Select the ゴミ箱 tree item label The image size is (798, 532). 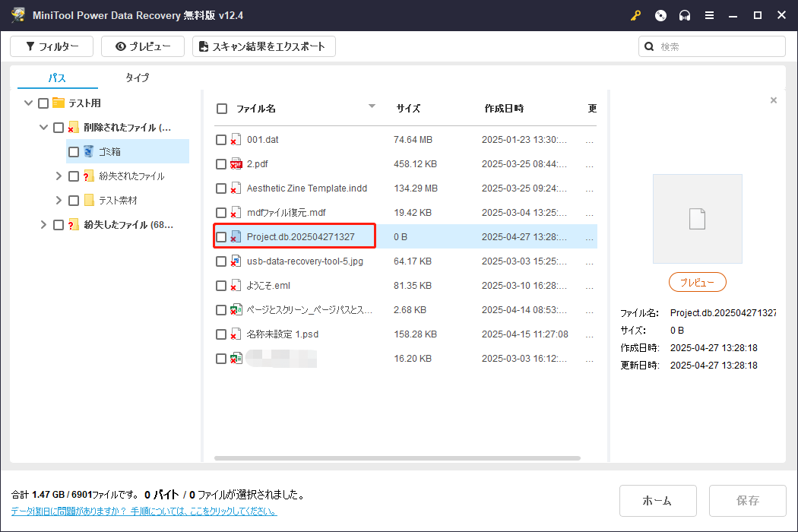click(109, 152)
